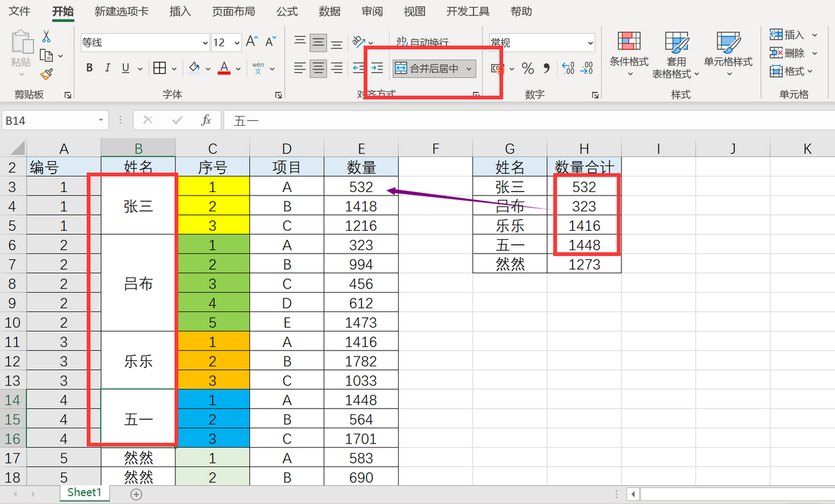Toggle align text left
Screen dimensions: 835x504
pos(300,68)
